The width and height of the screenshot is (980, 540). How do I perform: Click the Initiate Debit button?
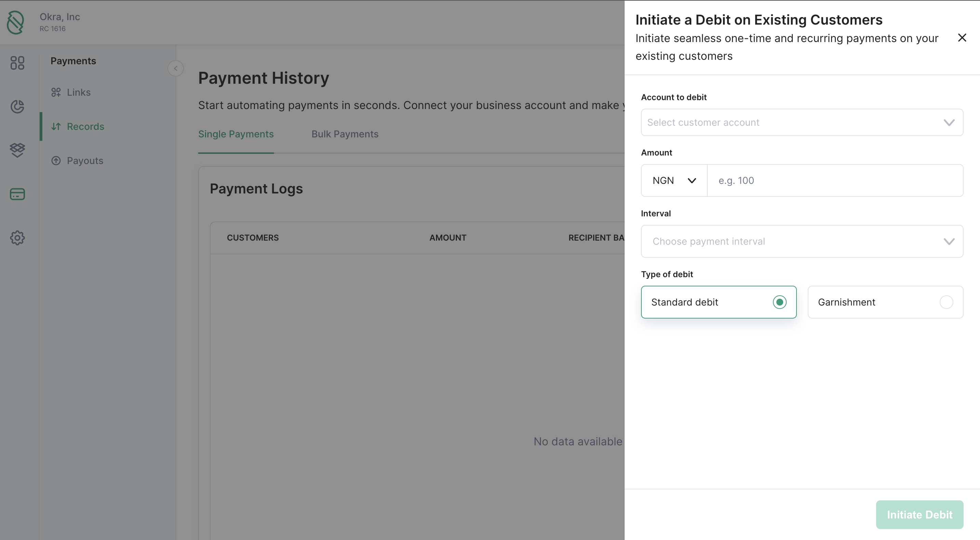pyautogui.click(x=919, y=514)
